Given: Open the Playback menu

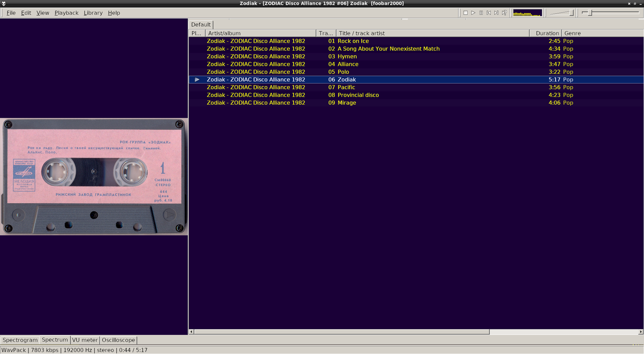Looking at the screenshot, I should (x=66, y=13).
